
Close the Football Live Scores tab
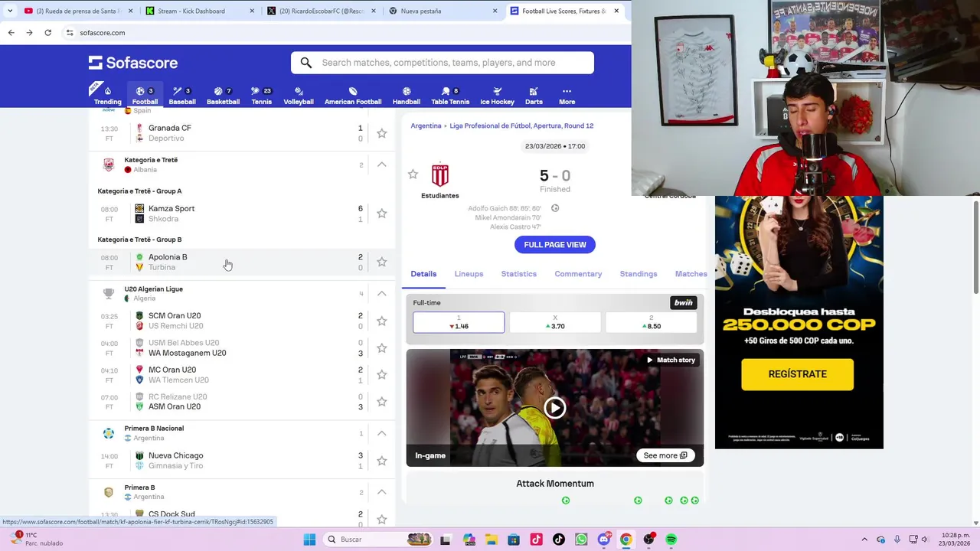point(616,11)
